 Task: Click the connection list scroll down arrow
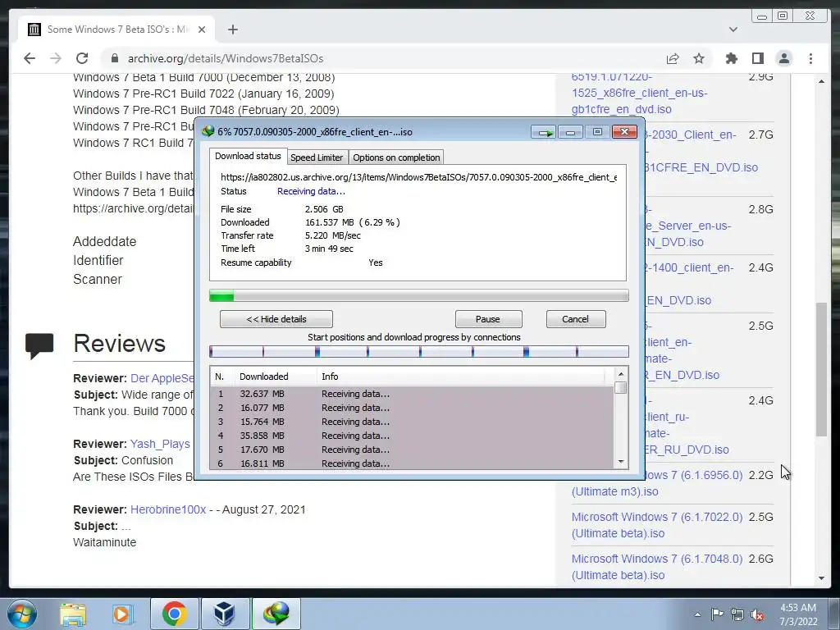pos(621,462)
